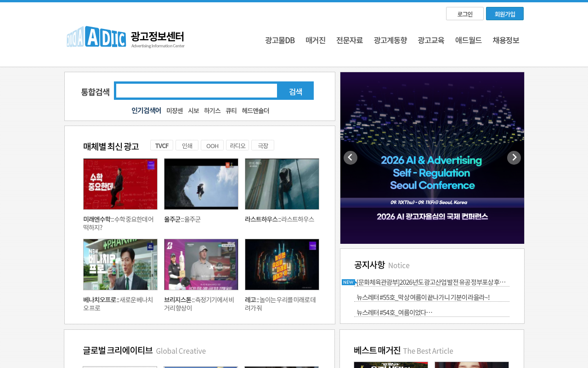The width and height of the screenshot is (588, 368).
Task: Advance to next banner slide arrow
Action: pos(514,158)
